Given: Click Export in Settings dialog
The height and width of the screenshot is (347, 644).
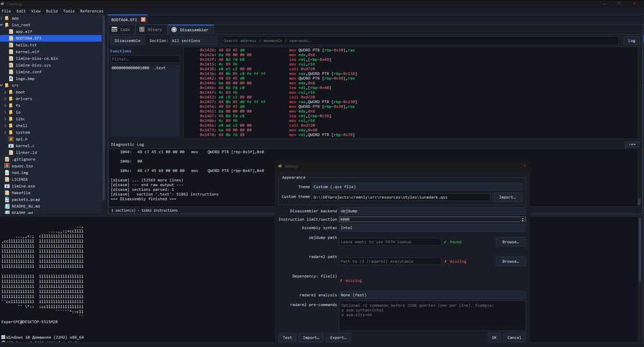Looking at the screenshot, I should (x=338, y=337).
